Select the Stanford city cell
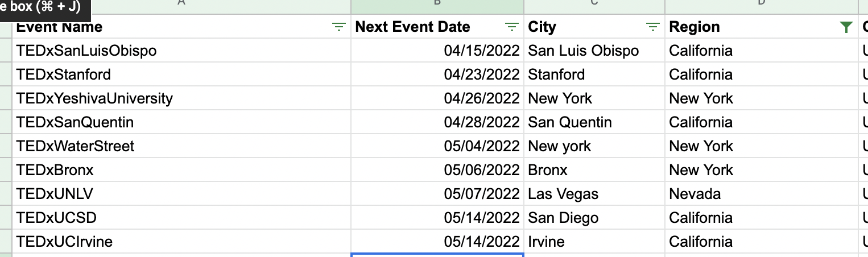 click(x=594, y=74)
